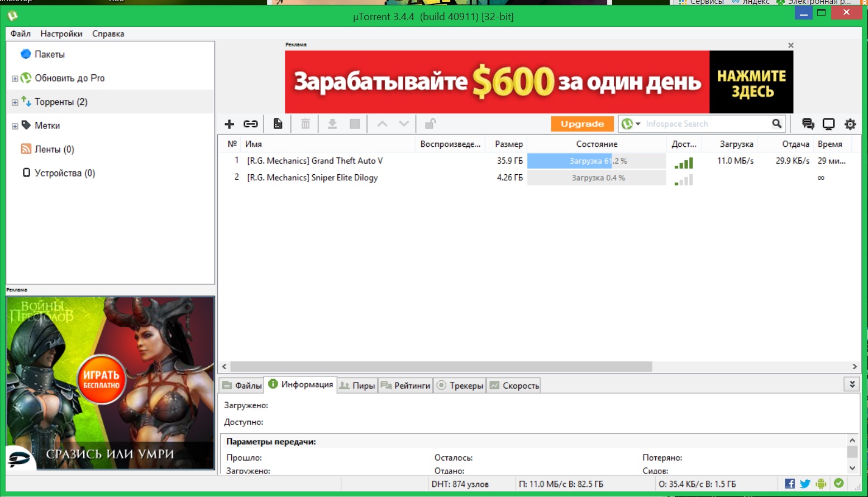Screen dimensions: 868x497
Task: Create new torrent file icon
Action: pyautogui.click(x=278, y=124)
